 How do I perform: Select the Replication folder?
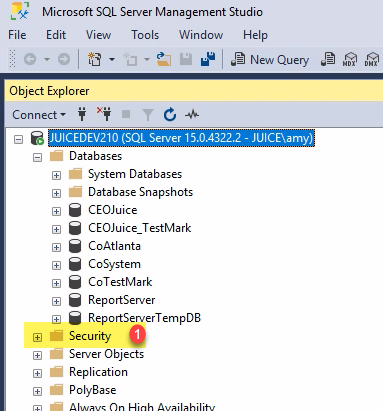tap(98, 372)
